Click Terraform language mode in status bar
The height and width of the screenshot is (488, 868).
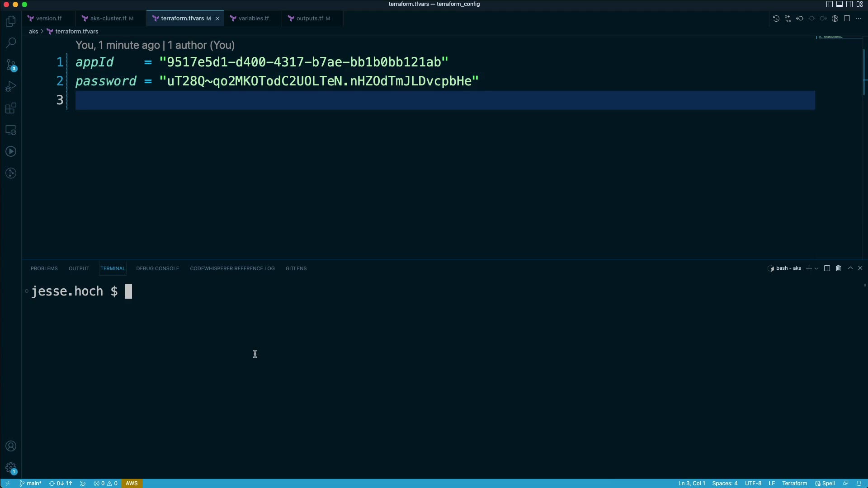794,483
